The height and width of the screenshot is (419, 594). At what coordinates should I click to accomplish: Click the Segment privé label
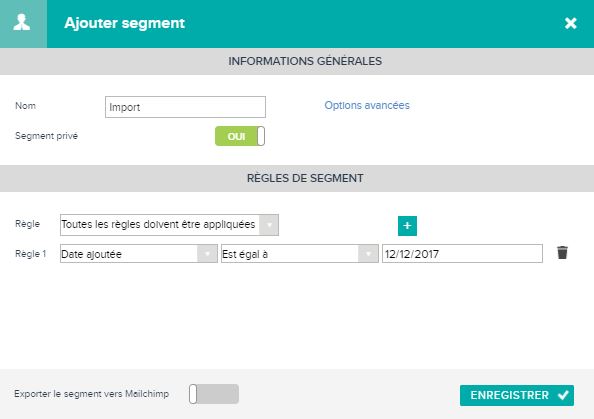tap(46, 136)
